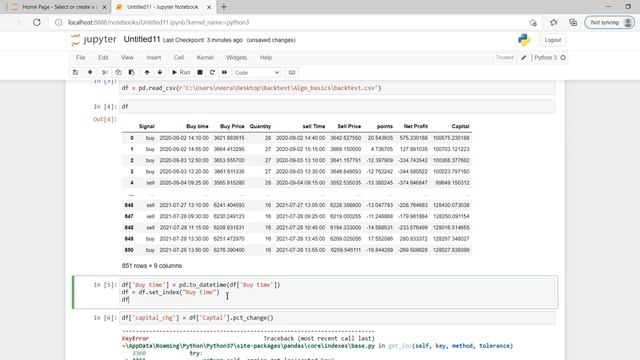Open the File menu
640x360 pixels.
coord(80,58)
